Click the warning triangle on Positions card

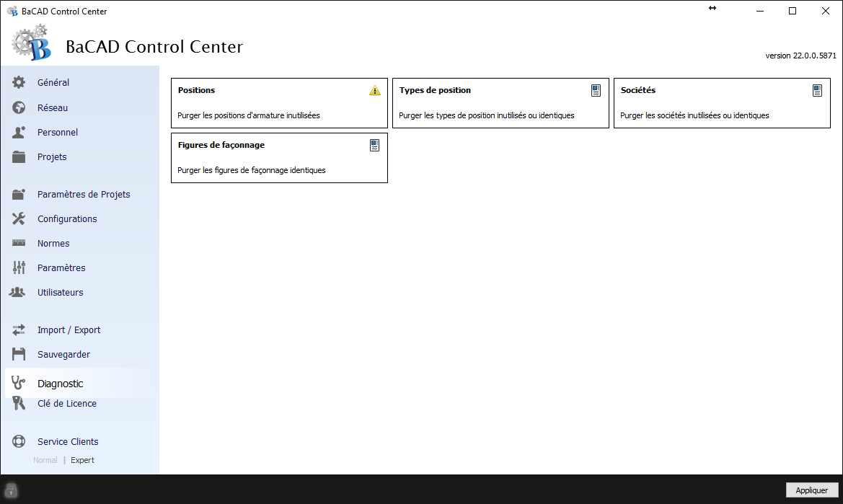pos(375,90)
